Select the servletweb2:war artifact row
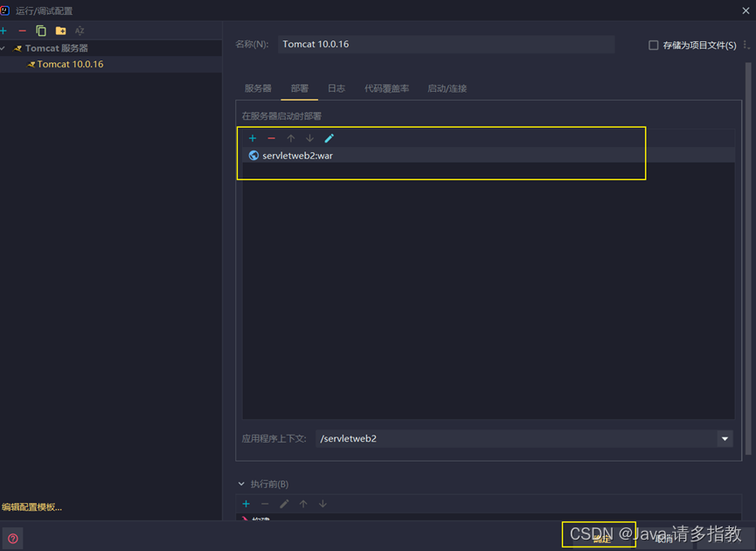 pos(489,156)
